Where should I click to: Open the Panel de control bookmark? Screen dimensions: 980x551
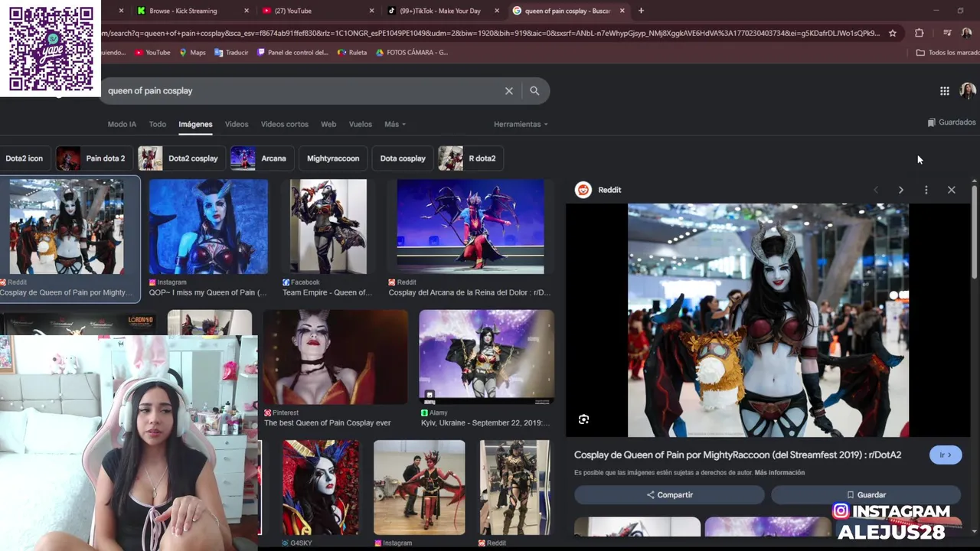tap(293, 53)
